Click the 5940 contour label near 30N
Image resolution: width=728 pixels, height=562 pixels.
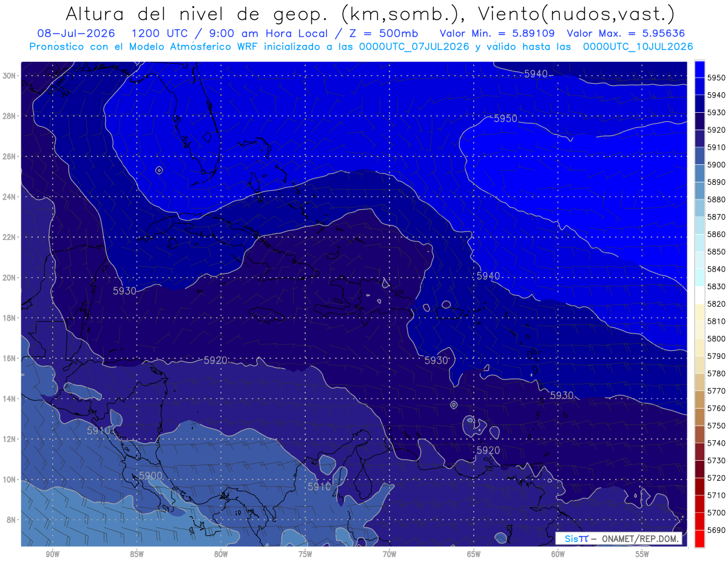pos(536,74)
